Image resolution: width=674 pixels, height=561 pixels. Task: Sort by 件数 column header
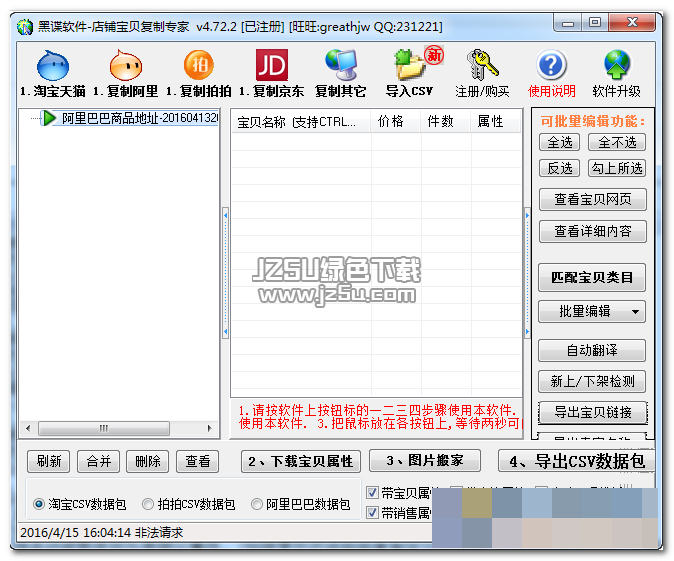(445, 122)
